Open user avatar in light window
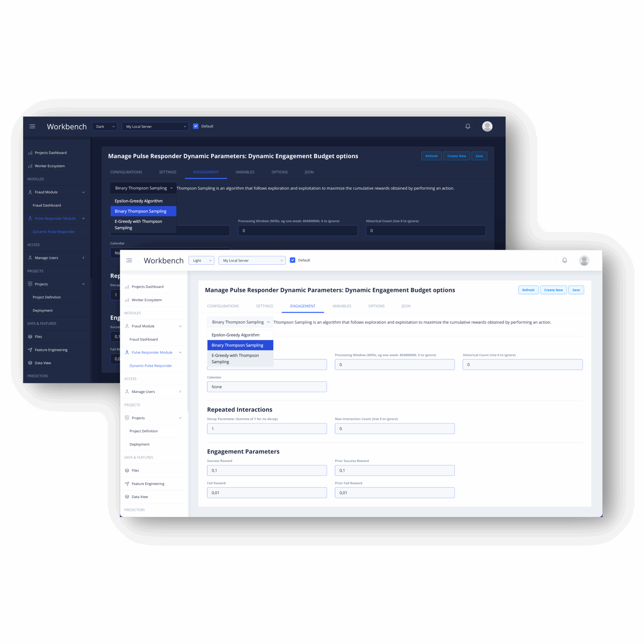 (584, 260)
